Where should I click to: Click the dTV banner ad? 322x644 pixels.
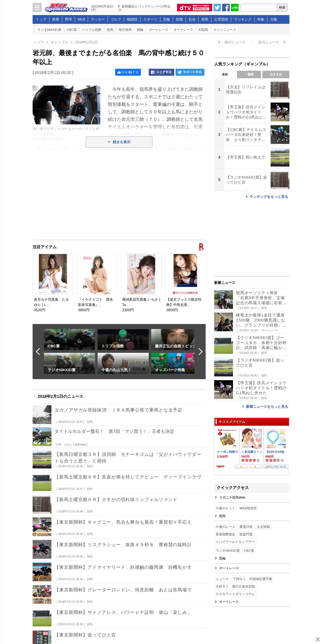pos(194,8)
